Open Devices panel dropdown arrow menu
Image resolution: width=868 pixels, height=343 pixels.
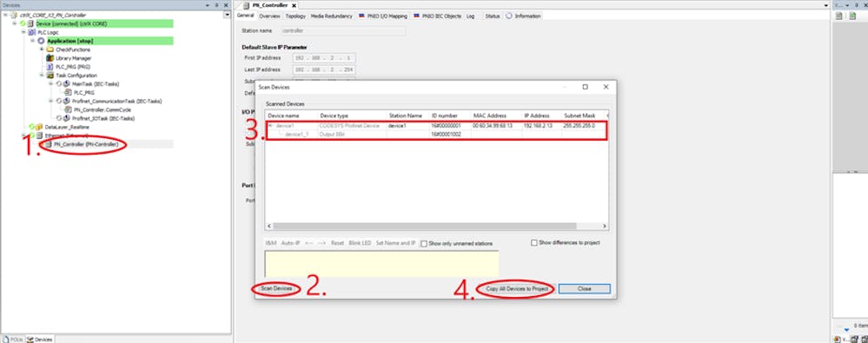point(208,5)
